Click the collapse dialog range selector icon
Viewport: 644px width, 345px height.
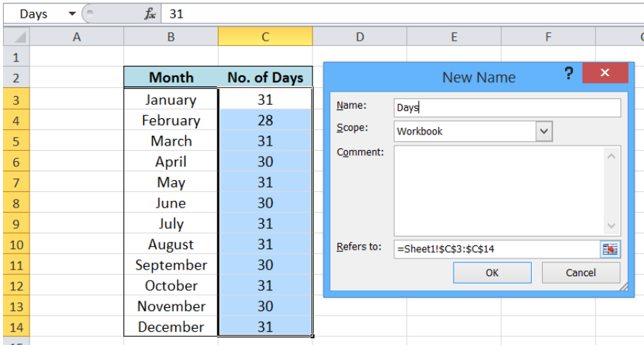click(x=610, y=249)
